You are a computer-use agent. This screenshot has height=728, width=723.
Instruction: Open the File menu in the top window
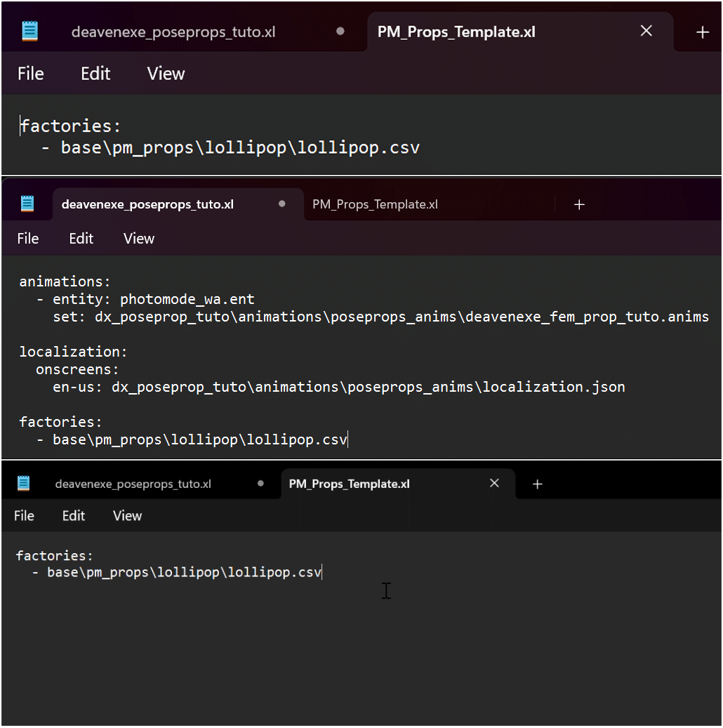pos(30,74)
